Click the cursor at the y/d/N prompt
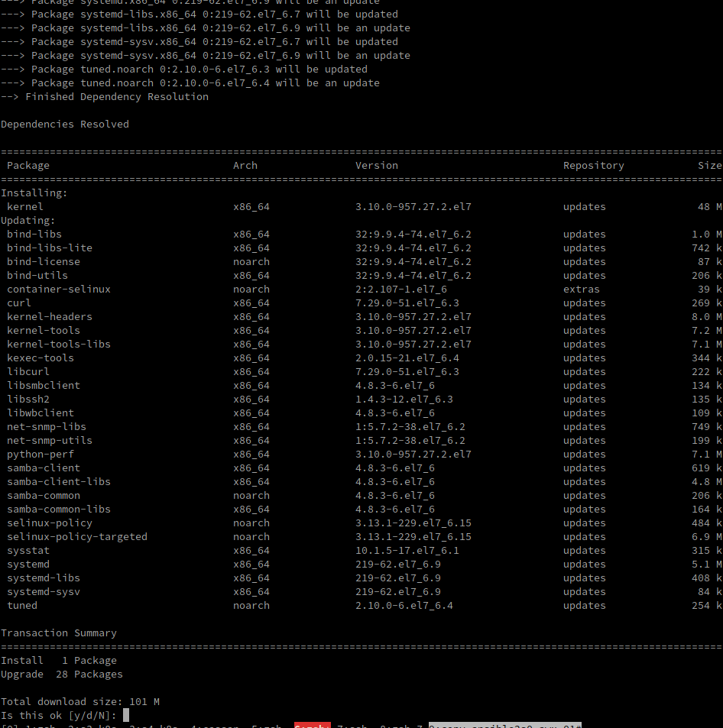Screen dimensions: 723x728 point(126,715)
